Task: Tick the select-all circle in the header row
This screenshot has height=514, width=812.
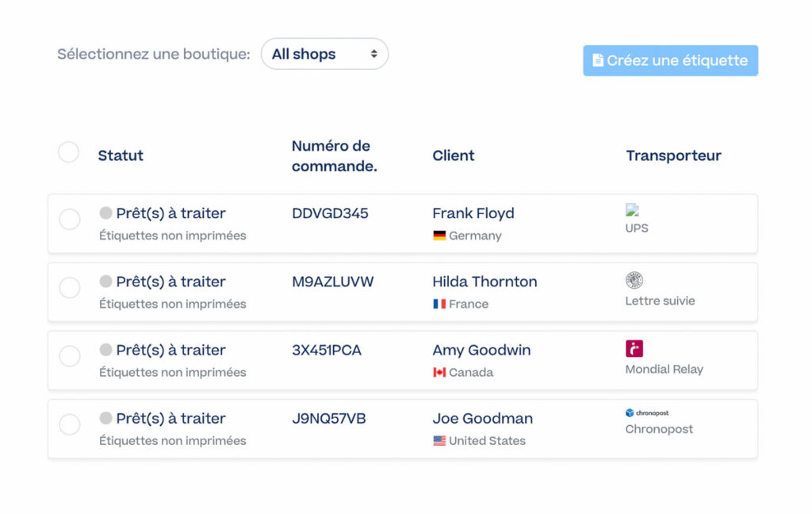Action: (68, 152)
